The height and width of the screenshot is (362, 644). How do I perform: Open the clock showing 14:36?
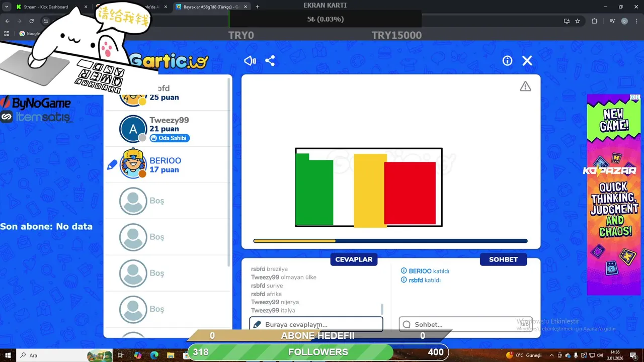point(615,355)
